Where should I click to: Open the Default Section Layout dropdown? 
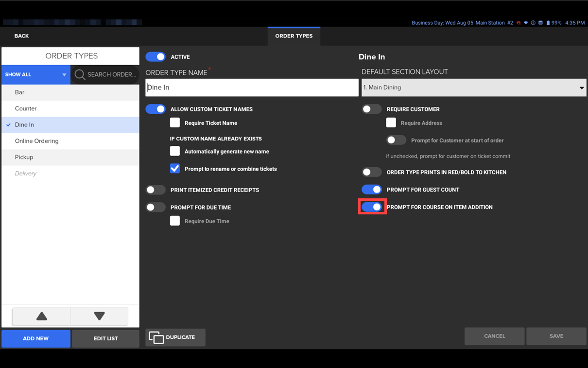click(474, 88)
